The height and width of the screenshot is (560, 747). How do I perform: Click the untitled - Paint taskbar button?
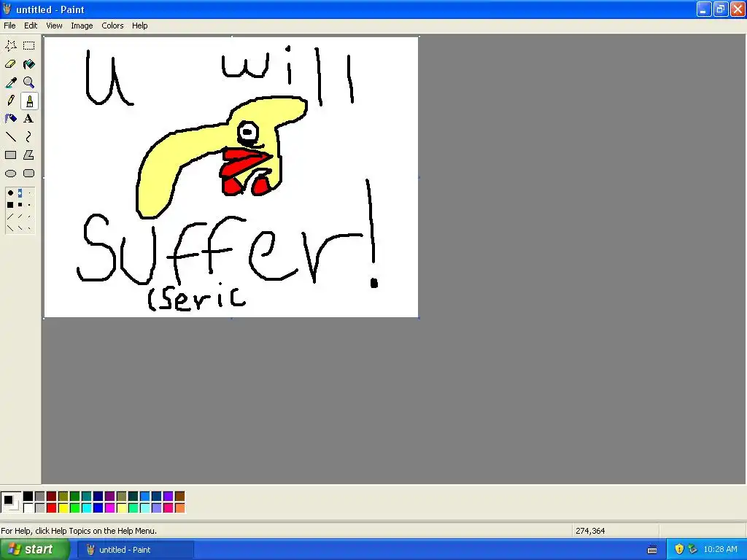135,550
